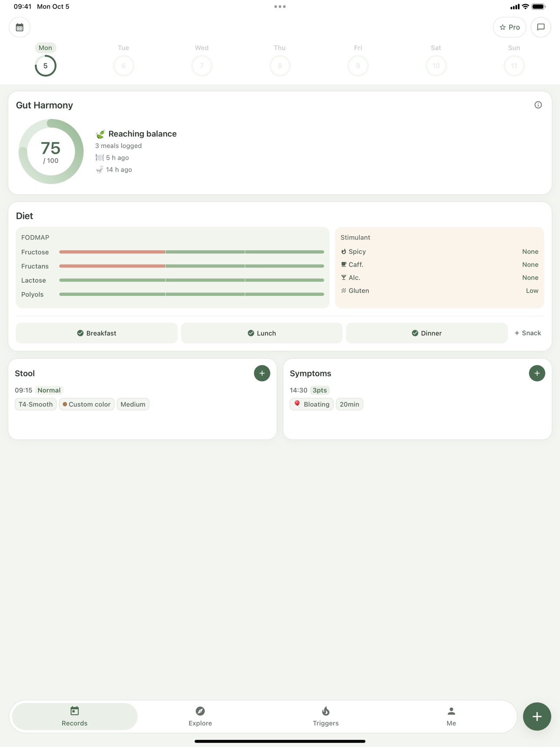Open the calendar date picker icon
Image resolution: width=560 pixels, height=747 pixels.
coord(20,27)
